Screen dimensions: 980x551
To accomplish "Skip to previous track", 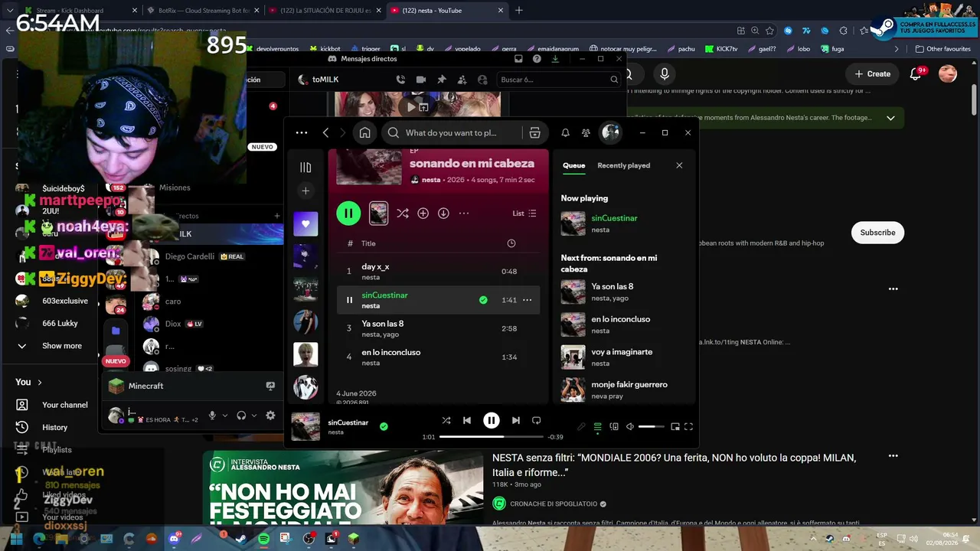I will click(x=467, y=420).
